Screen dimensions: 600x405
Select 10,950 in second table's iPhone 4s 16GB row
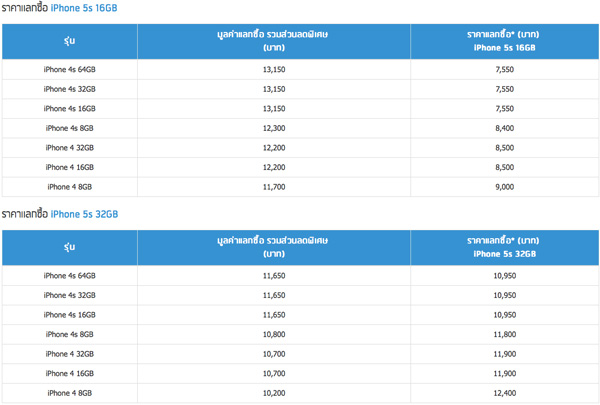pyautogui.click(x=504, y=315)
